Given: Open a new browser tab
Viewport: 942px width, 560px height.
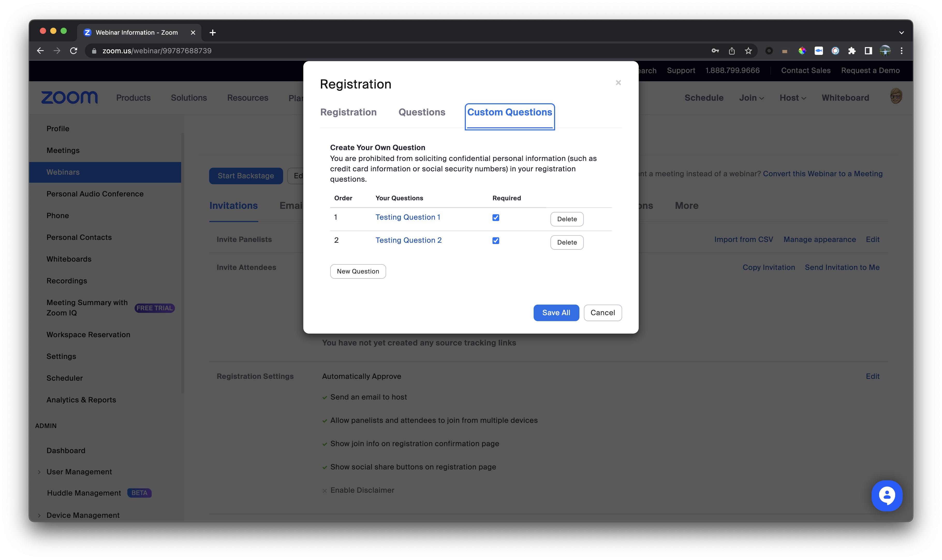Looking at the screenshot, I should [x=212, y=32].
